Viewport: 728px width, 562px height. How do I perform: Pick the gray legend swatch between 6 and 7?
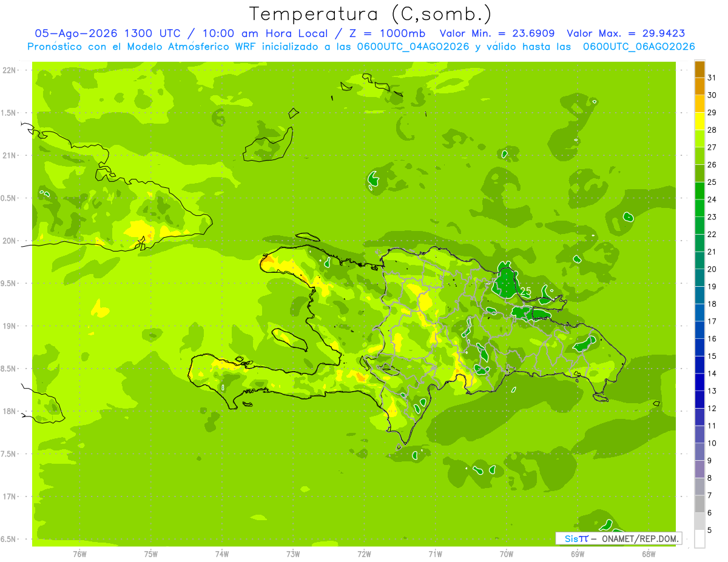coord(699,504)
